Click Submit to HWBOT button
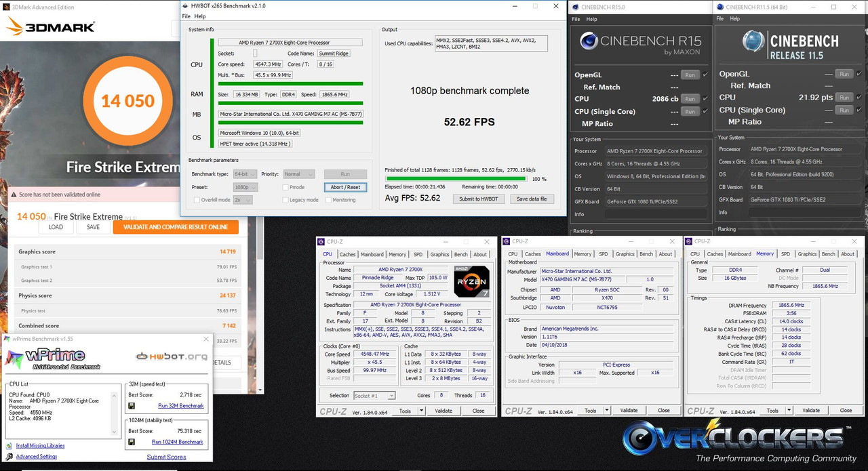The height and width of the screenshot is (471, 868). point(478,199)
